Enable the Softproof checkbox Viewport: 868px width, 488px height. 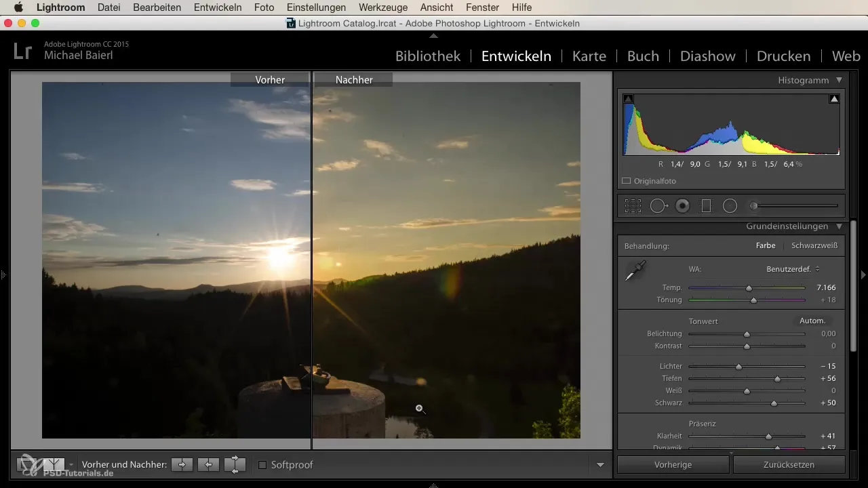pos(262,465)
